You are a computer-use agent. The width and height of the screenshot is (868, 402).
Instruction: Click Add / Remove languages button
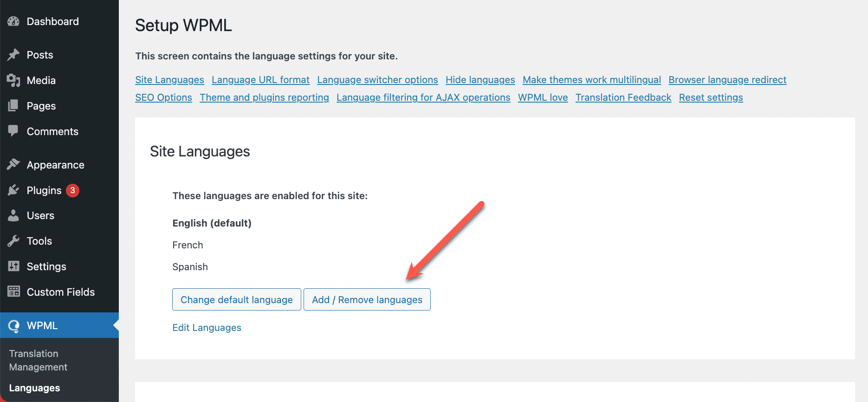[367, 299]
